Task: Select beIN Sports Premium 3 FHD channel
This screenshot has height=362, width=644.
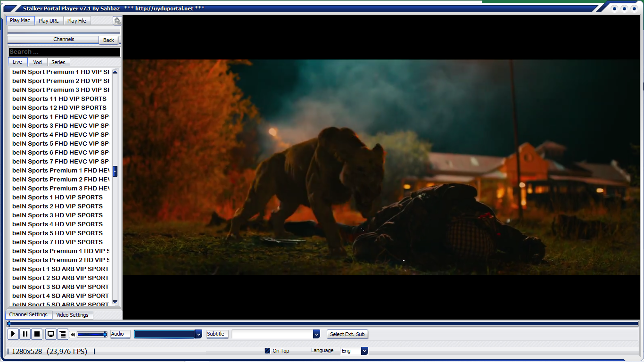Action: tap(61, 189)
